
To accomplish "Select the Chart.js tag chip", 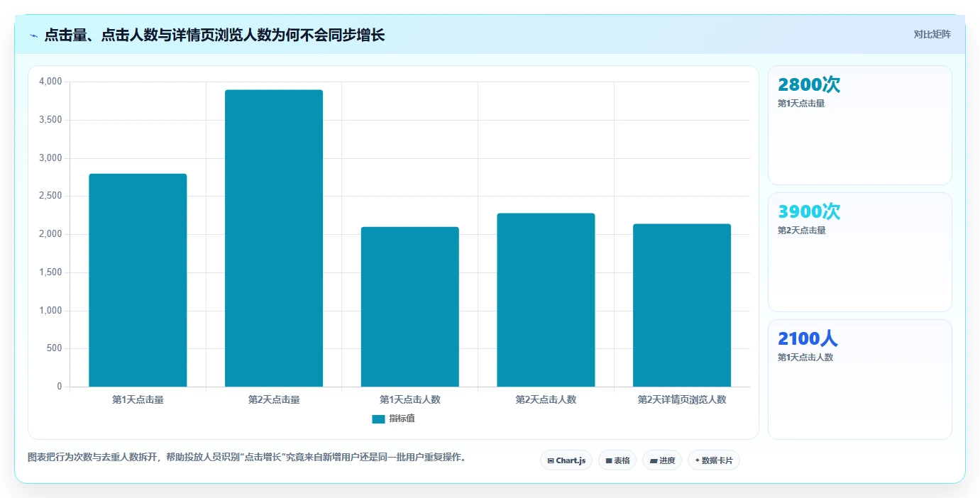I will [x=566, y=460].
